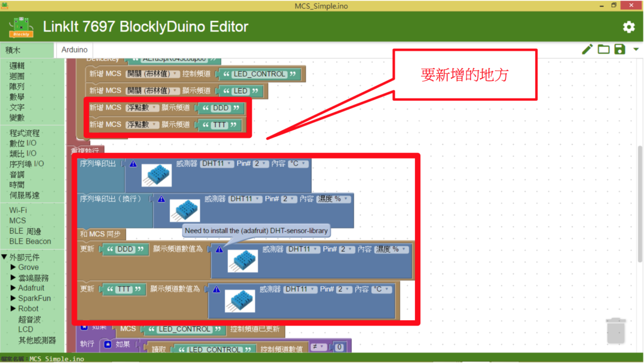The height and width of the screenshot is (363, 644).
Task: Click the pencil edit icon in the toolbar
Action: click(x=588, y=49)
